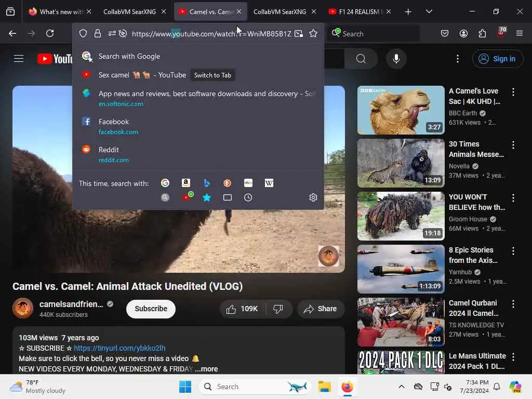Expand description with ...more
This screenshot has width=532, height=399.
[x=207, y=369]
